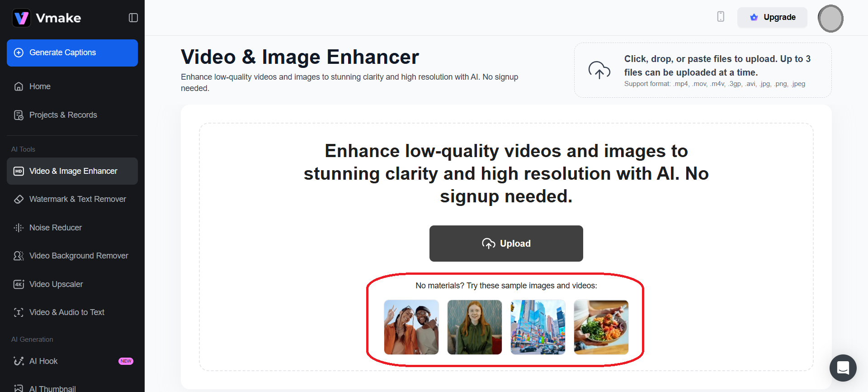The height and width of the screenshot is (392, 868).
Task: Select Video Background Remover tool
Action: click(x=79, y=256)
